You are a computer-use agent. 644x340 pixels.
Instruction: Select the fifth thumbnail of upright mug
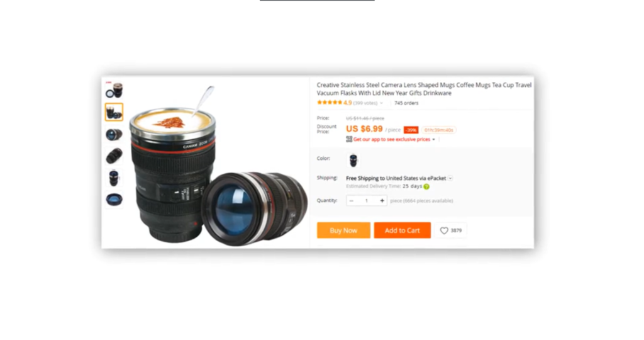(114, 178)
